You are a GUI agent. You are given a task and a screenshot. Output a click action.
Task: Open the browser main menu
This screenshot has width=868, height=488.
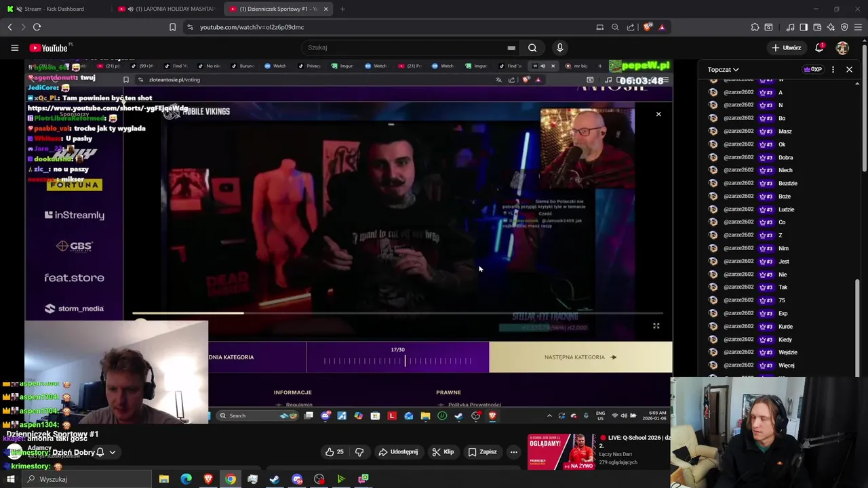(x=858, y=27)
